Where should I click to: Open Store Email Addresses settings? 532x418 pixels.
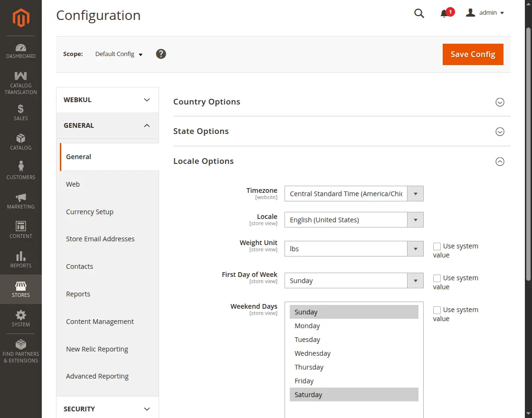[x=100, y=239]
